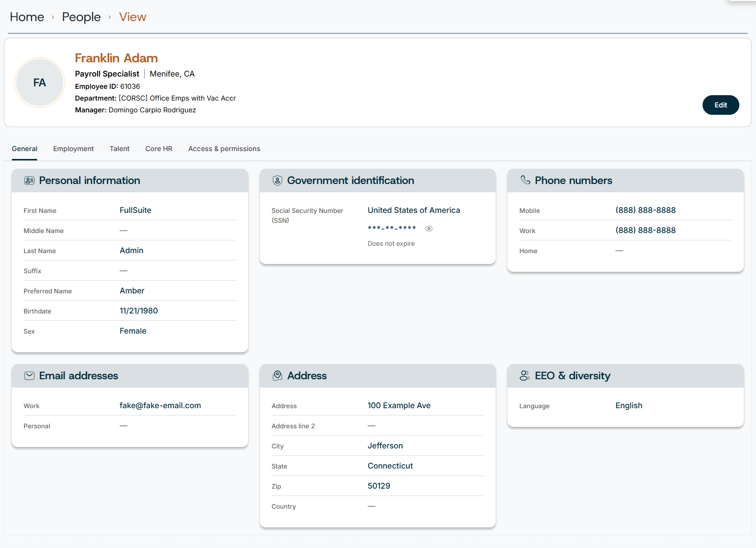The image size is (756, 548).
Task: Go to Home in the breadcrumb
Action: point(27,17)
